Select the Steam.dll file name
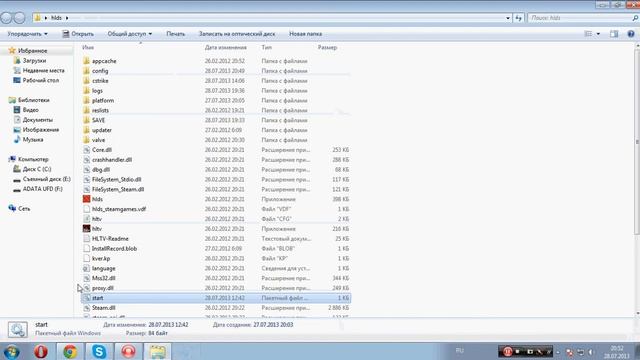Screen dimensions: 640x360 tap(104, 308)
